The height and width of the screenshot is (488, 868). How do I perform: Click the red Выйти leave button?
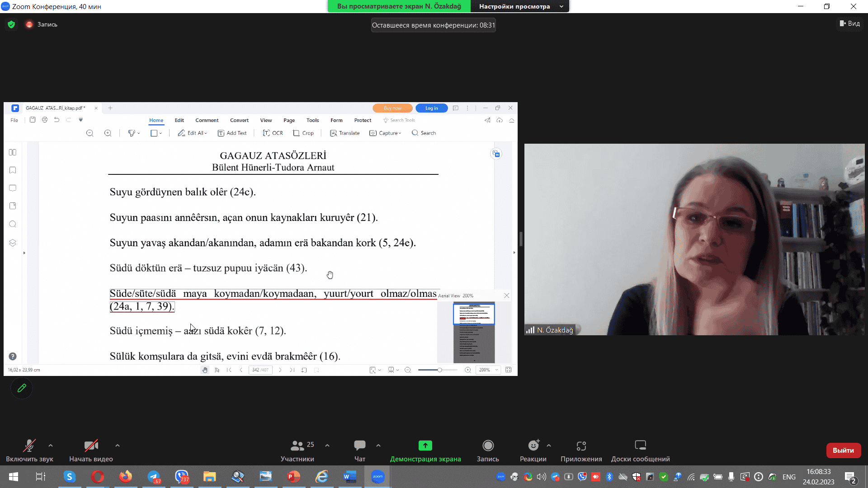coord(843,450)
